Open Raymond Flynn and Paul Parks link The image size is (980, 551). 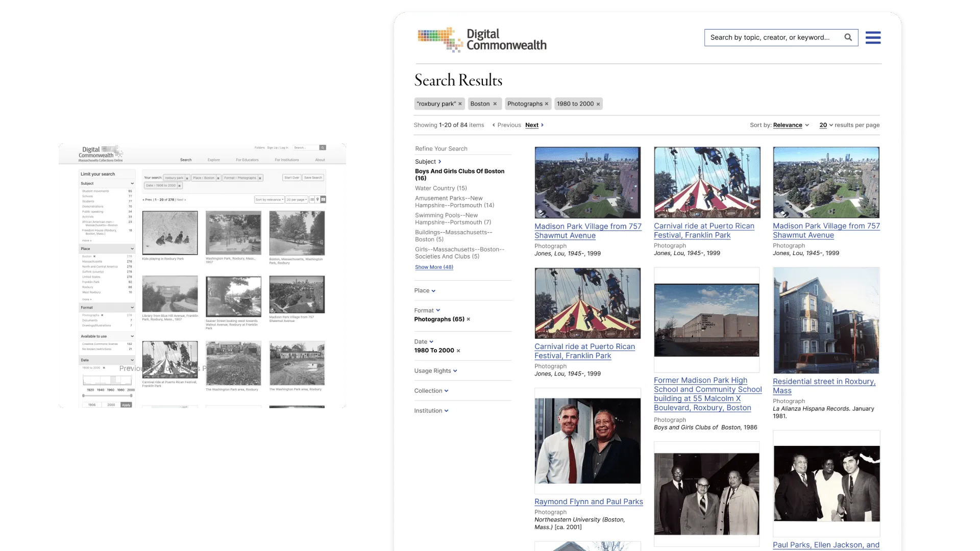[x=589, y=502]
